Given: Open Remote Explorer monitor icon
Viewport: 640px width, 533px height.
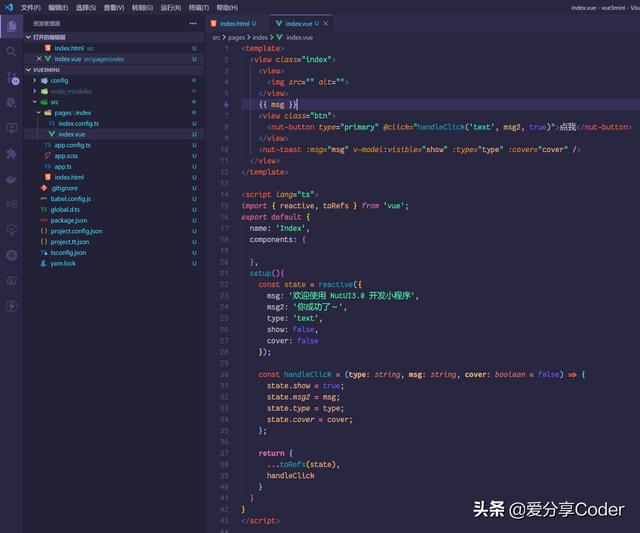Looking at the screenshot, I should [x=11, y=128].
